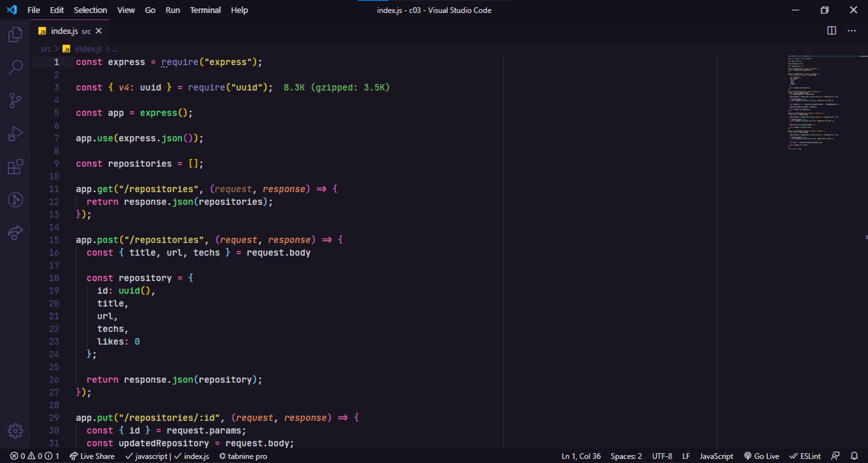Open the notifications bell
This screenshot has width=868, height=463.
[854, 456]
